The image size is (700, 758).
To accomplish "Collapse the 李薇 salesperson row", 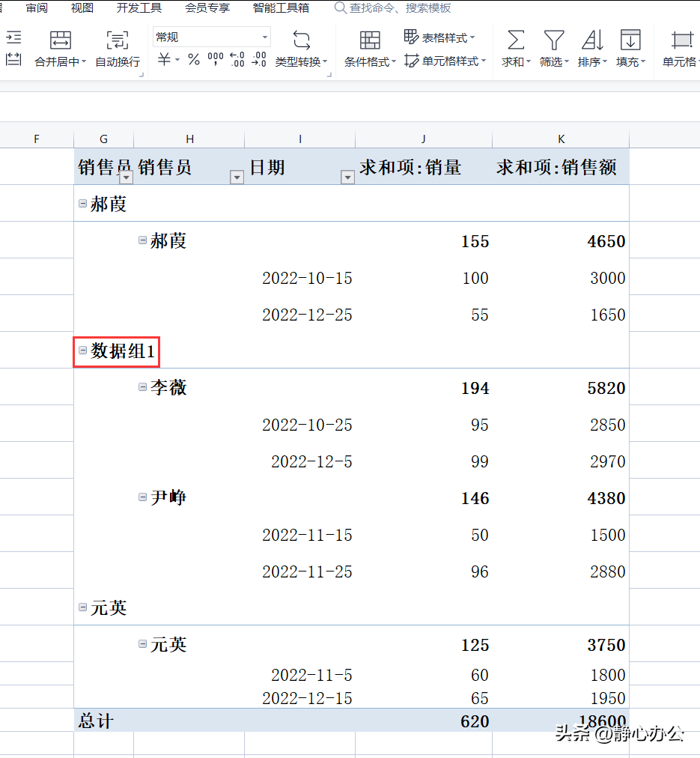I will coord(142,386).
